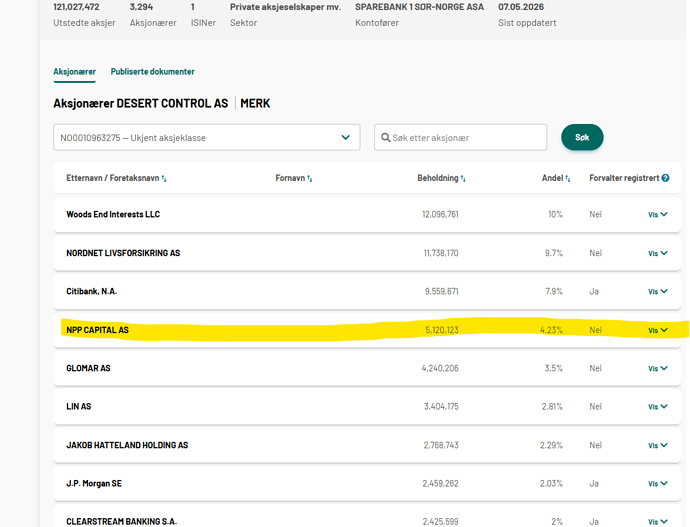This screenshot has height=527, width=690.
Task: Switch to the Aksjonærer tab
Action: pos(74,72)
